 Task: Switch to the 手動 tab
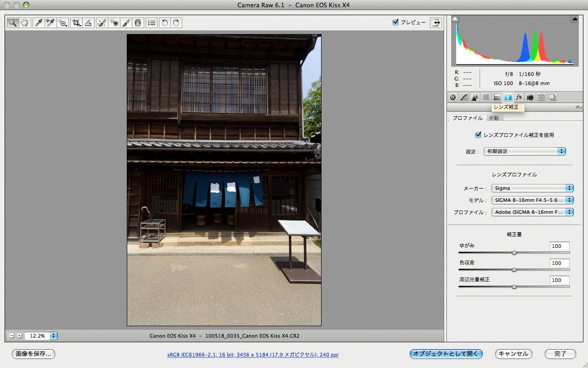[x=495, y=118]
